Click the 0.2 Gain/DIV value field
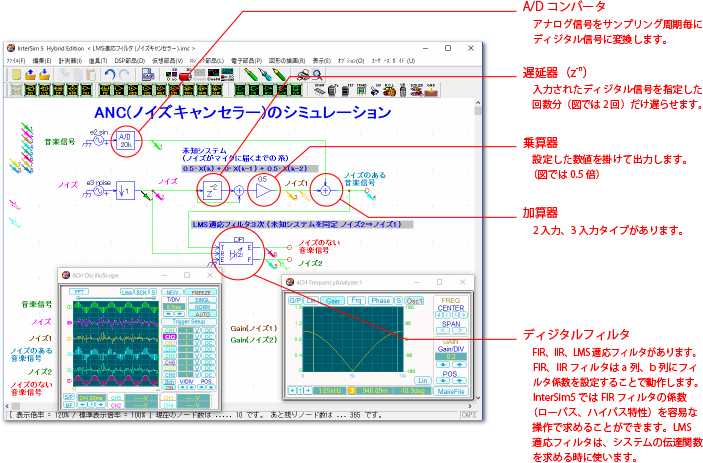 (x=451, y=357)
